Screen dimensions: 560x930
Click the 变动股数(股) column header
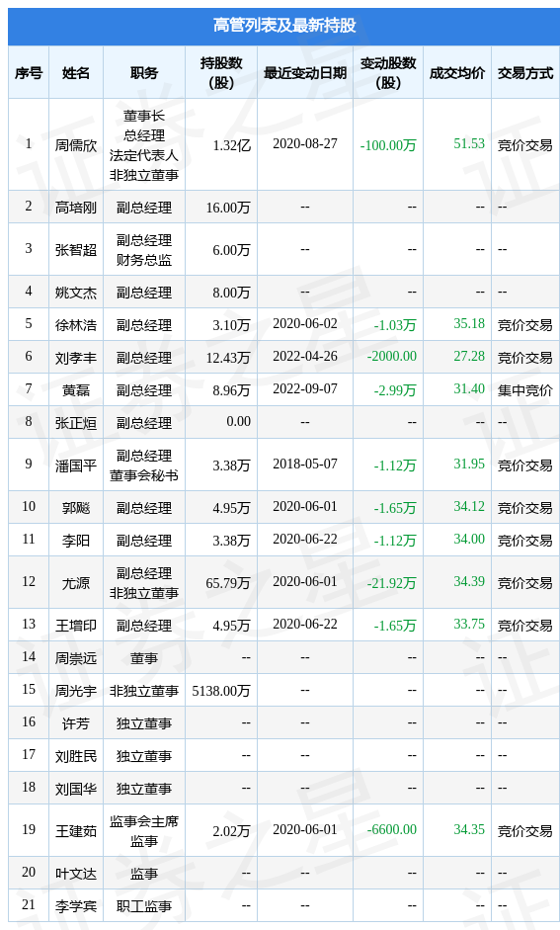[x=388, y=73]
